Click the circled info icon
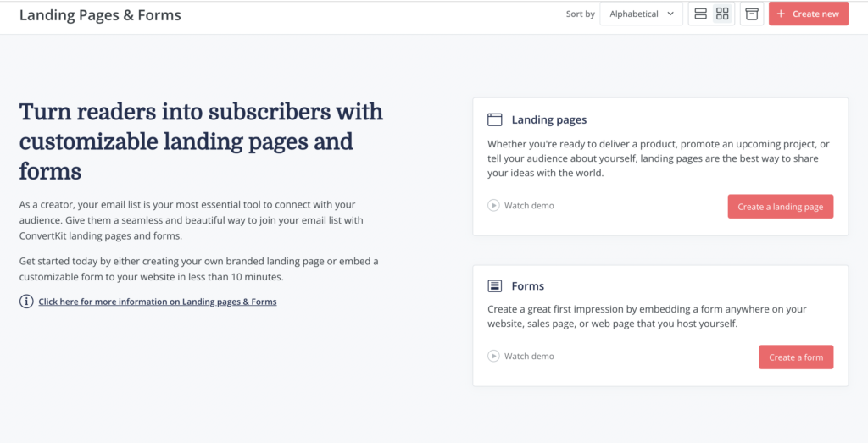The height and width of the screenshot is (443, 868). tap(26, 302)
